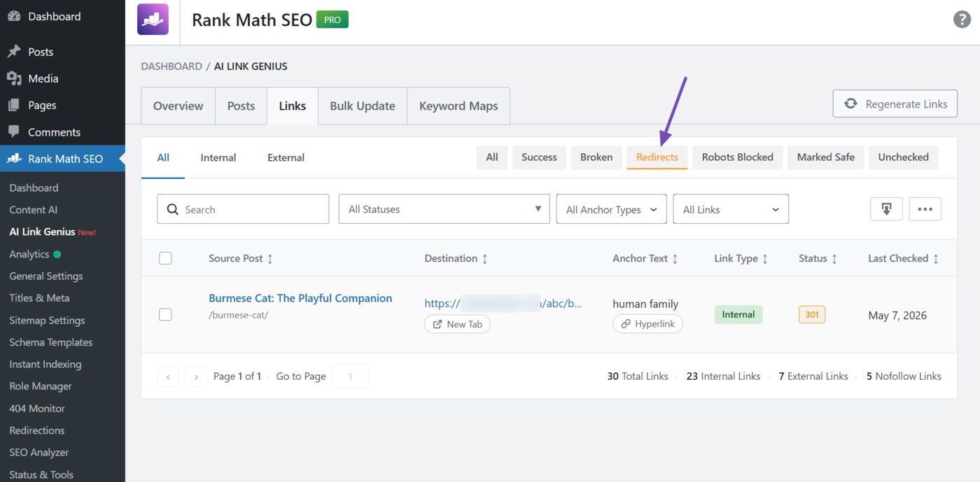
Task: Sort by Status column arrows
Action: [x=834, y=259]
